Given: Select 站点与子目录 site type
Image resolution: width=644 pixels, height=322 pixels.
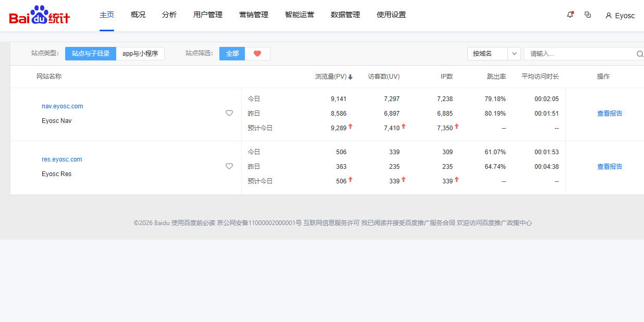Looking at the screenshot, I should 91,54.
